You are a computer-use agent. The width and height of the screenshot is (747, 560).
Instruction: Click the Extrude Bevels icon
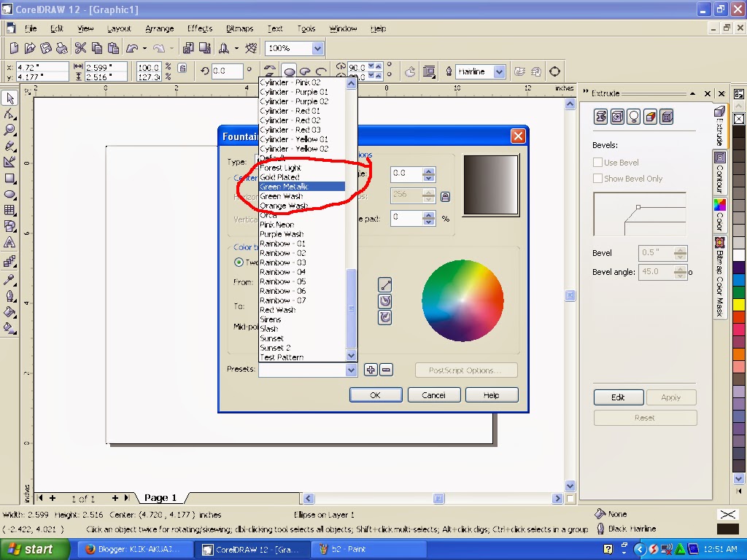(x=667, y=117)
